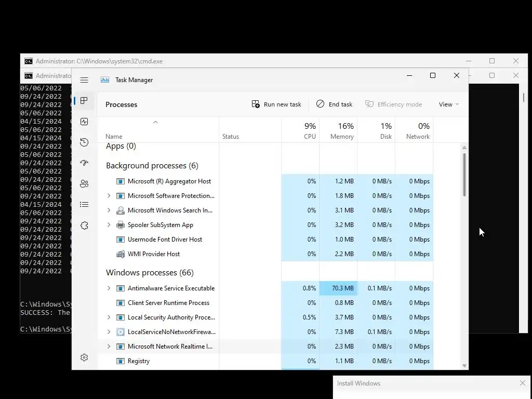This screenshot has width=532, height=399.
Task: Select the Registry process row name
Action: (138, 361)
